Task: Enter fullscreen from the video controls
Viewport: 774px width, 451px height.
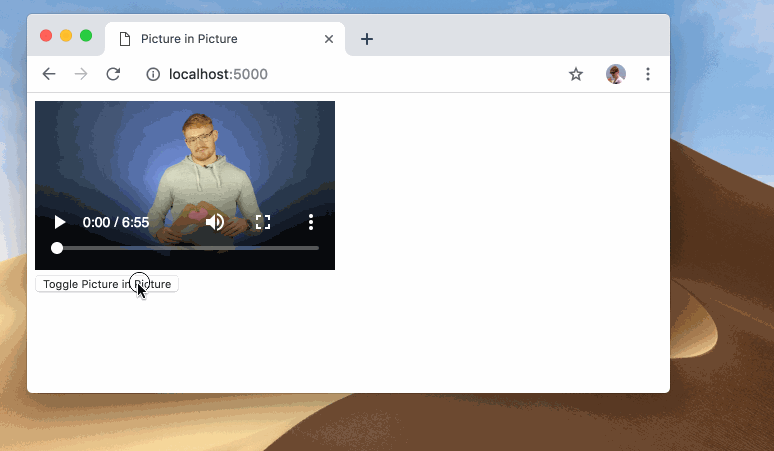Action: pos(263,222)
